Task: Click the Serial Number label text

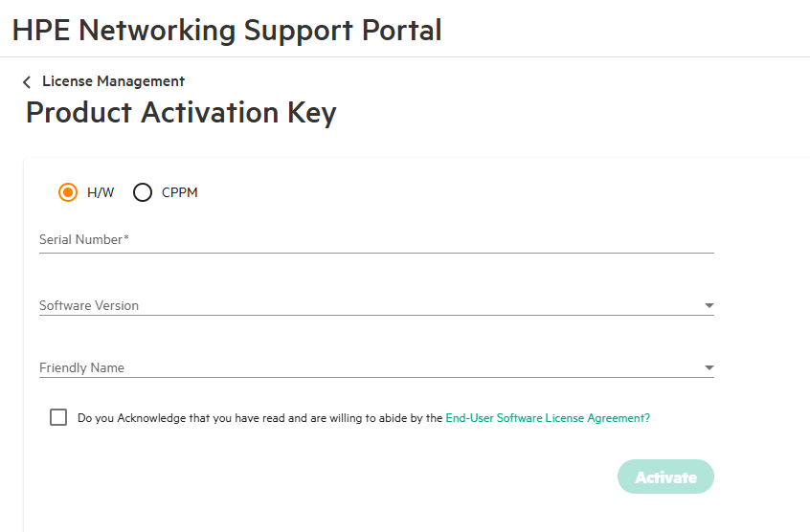Action: [x=83, y=239]
